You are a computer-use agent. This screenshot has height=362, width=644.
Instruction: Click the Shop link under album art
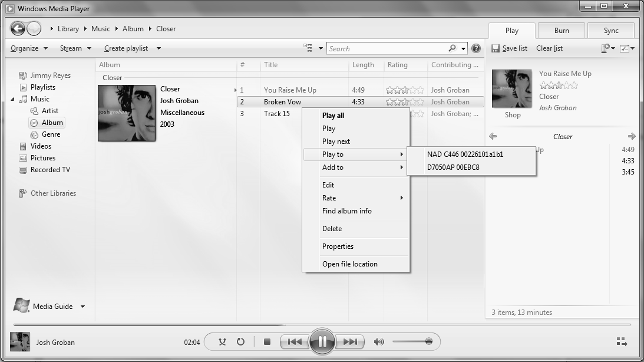coord(513,115)
